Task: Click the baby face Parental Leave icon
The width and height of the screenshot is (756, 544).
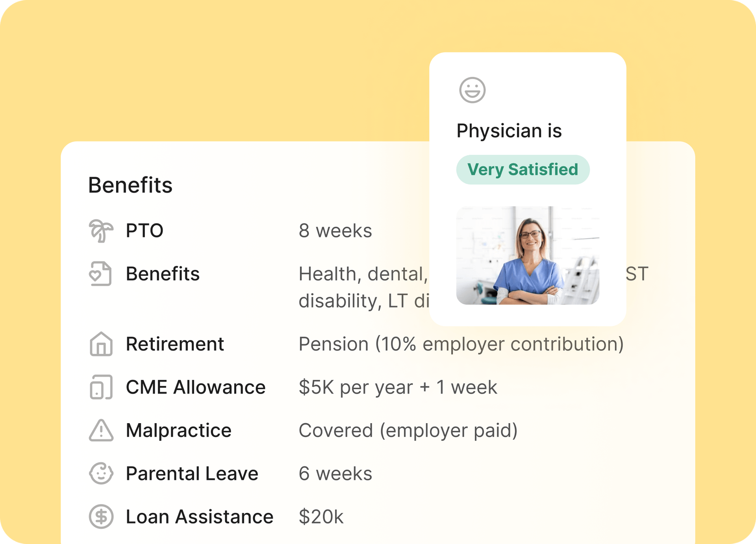Action: (101, 473)
